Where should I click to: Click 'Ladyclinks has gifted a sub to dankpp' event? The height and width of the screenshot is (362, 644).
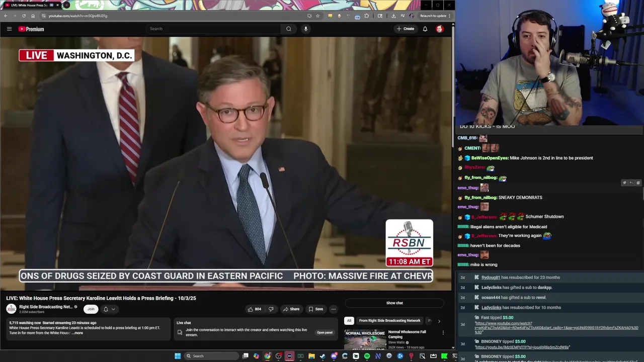517,288
